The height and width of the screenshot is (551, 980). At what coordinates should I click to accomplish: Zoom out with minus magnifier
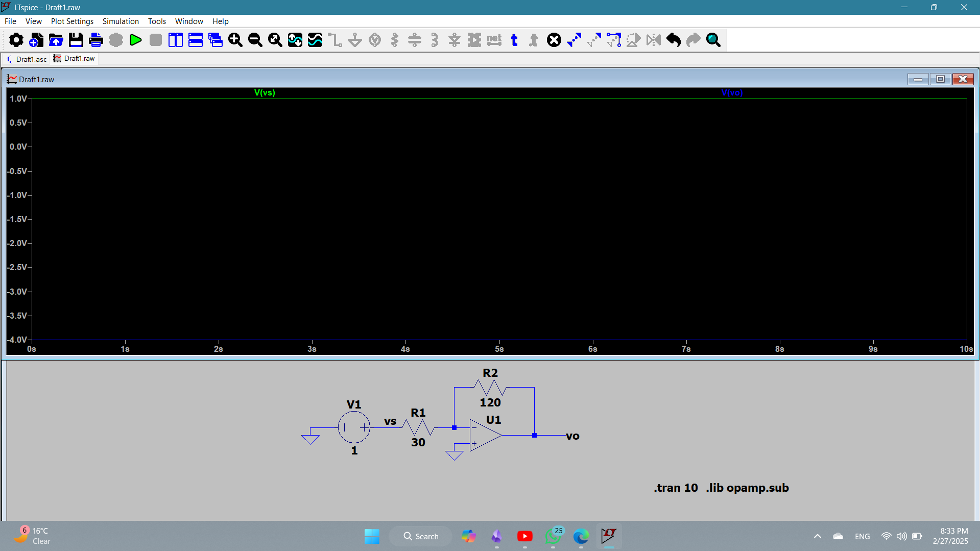pos(255,40)
